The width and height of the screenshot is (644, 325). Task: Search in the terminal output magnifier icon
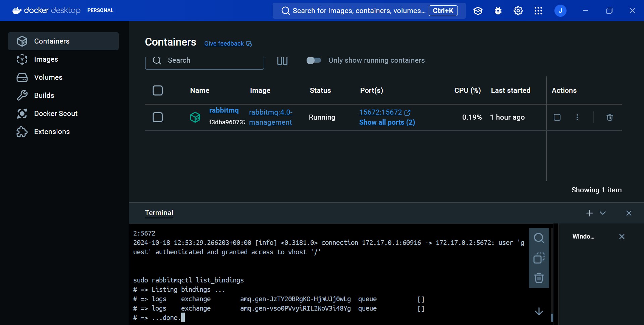tap(539, 238)
